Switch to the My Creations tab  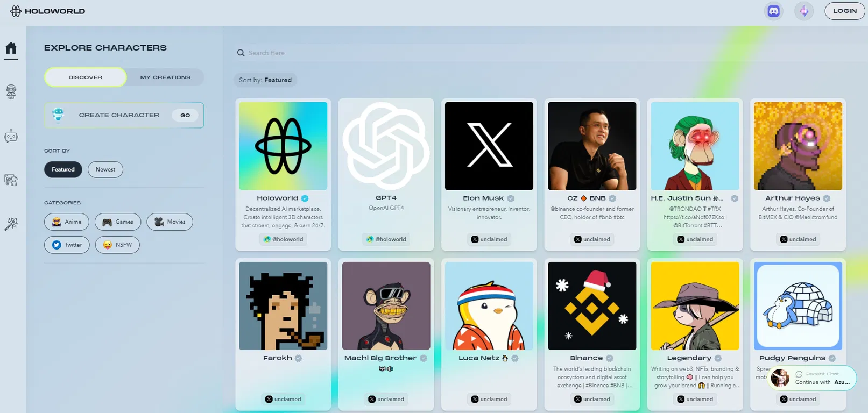pos(165,77)
